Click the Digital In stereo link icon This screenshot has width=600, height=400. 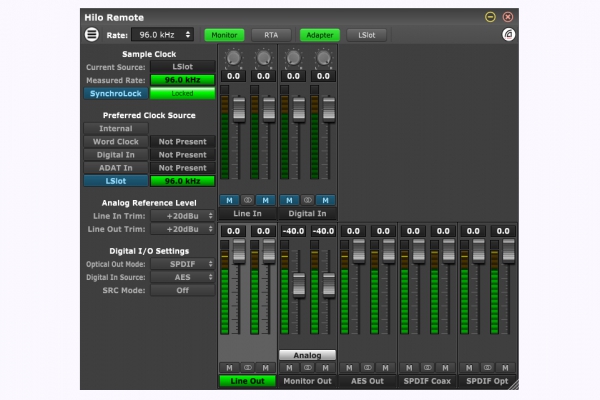(x=308, y=199)
